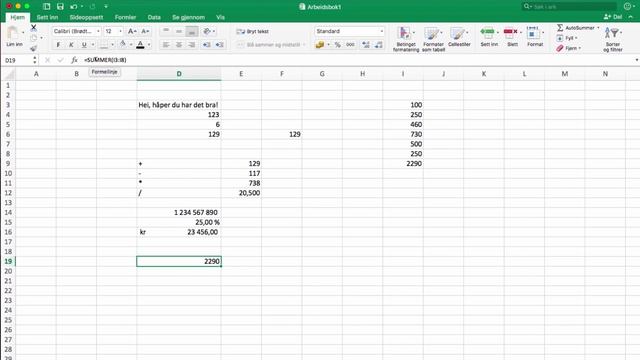The image size is (640, 360).
Task: Click the decrease decimal icon
Action: point(379,45)
